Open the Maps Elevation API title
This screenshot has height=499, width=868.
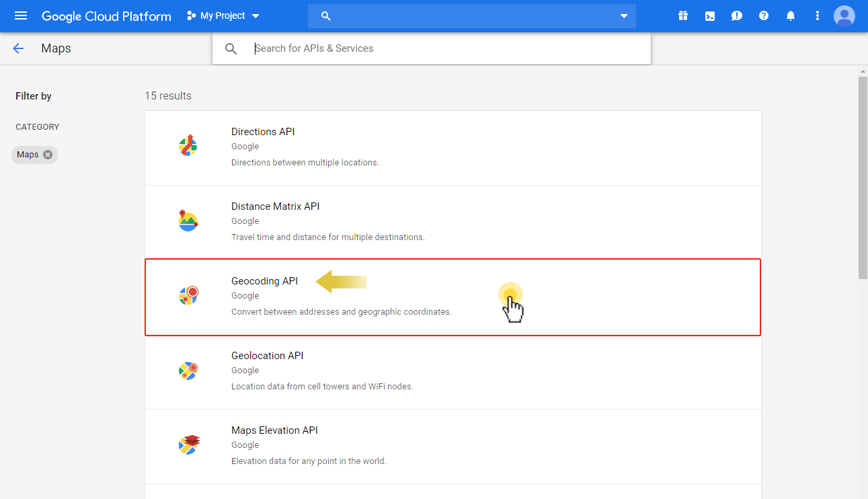coord(274,430)
